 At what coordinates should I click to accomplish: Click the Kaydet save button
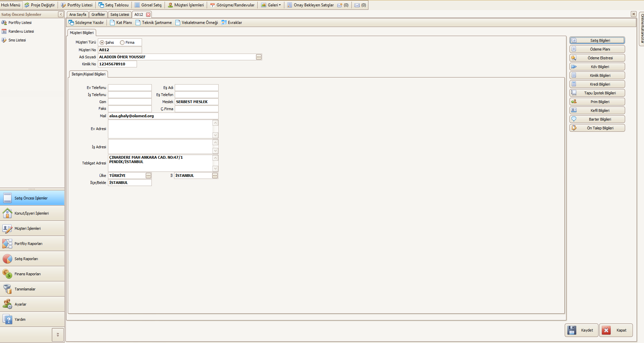point(581,330)
